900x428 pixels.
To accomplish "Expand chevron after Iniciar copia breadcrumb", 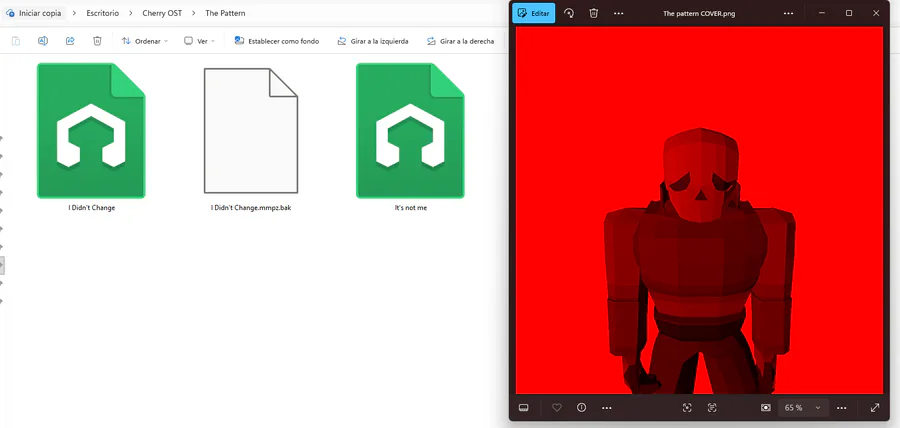I will (74, 13).
